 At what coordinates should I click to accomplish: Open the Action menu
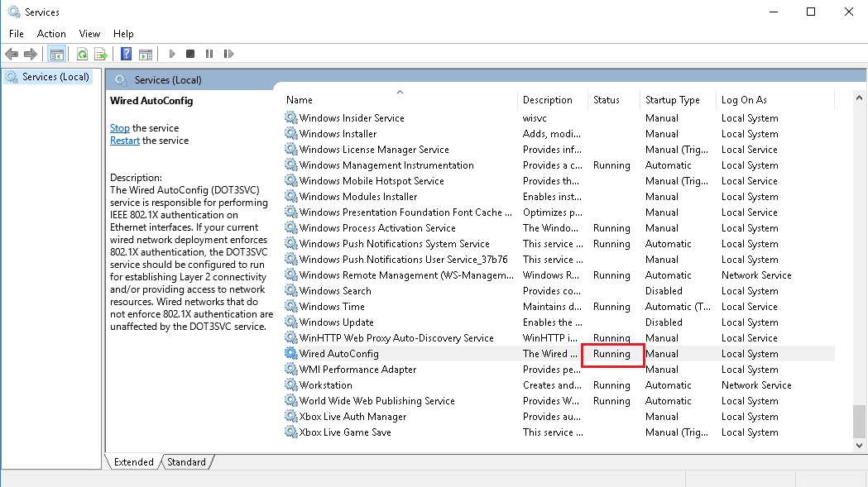point(51,34)
